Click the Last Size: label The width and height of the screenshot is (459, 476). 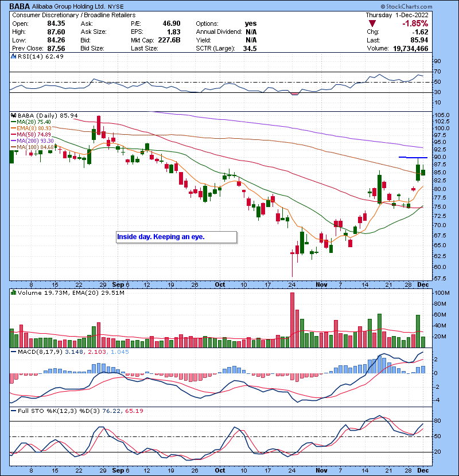point(144,48)
